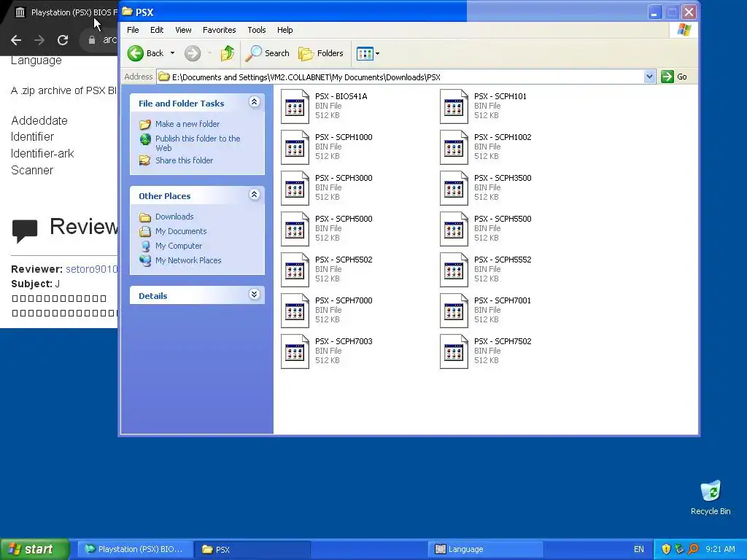Click the green Back arrow button
Viewport: 747px width, 560px height.
coord(135,53)
